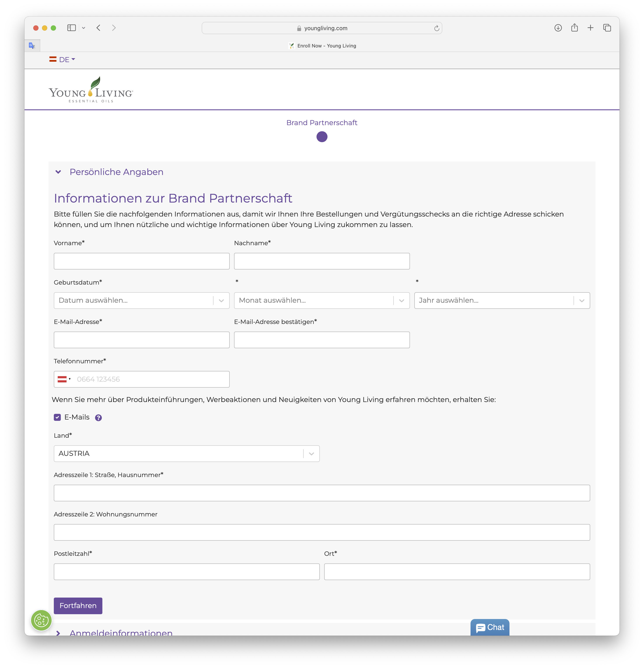
Task: Uncheck the E-Mails checkbox
Action: point(57,417)
